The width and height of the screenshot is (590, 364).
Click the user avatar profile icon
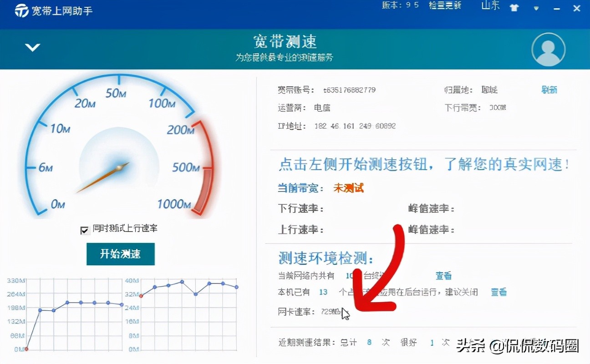coord(548,49)
